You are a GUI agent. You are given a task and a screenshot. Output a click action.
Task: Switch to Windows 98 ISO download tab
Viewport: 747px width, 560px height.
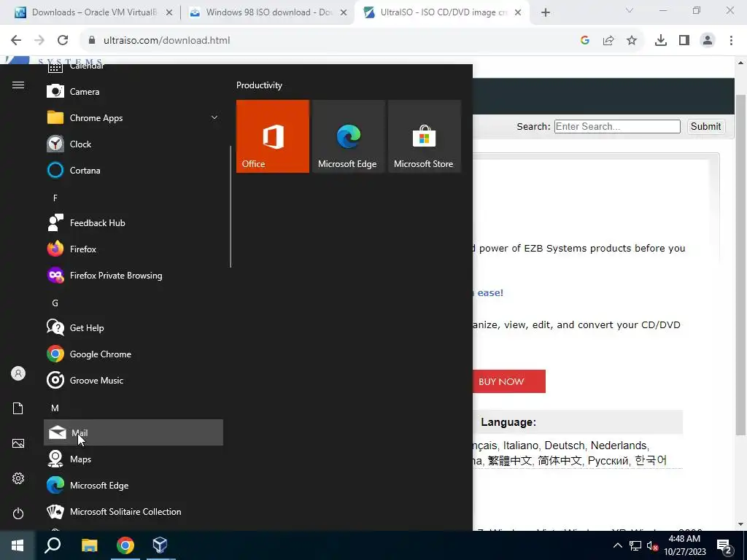[x=268, y=12]
